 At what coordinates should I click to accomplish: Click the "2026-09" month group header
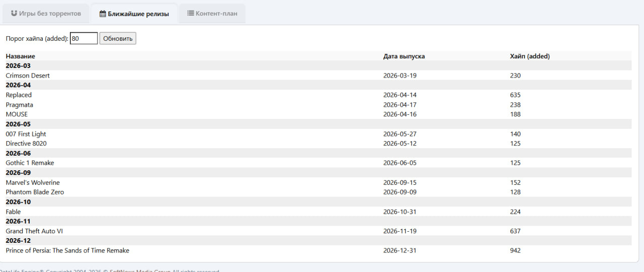[x=18, y=173]
